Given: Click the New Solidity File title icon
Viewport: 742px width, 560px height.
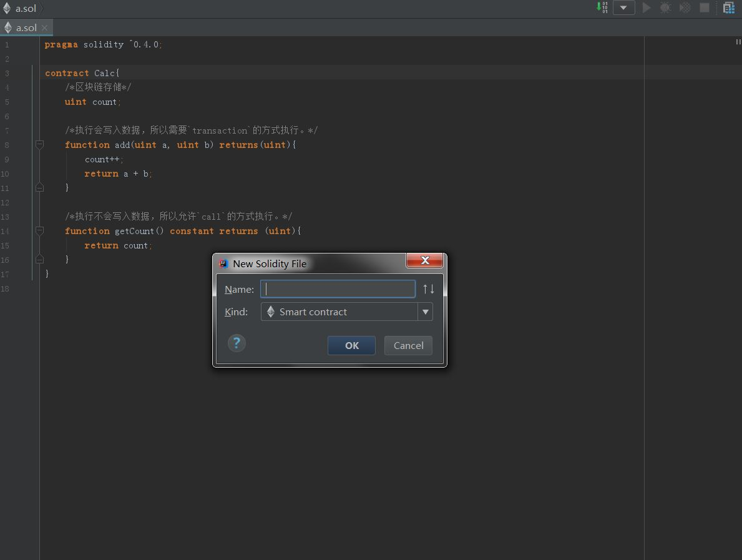Looking at the screenshot, I should pos(223,263).
